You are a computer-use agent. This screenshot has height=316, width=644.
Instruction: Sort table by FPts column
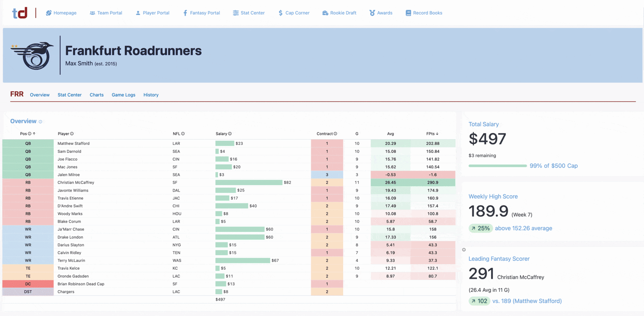click(432, 134)
